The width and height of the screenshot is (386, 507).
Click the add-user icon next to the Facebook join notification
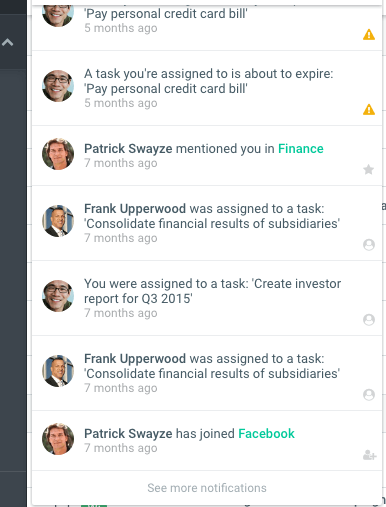[x=369, y=455]
